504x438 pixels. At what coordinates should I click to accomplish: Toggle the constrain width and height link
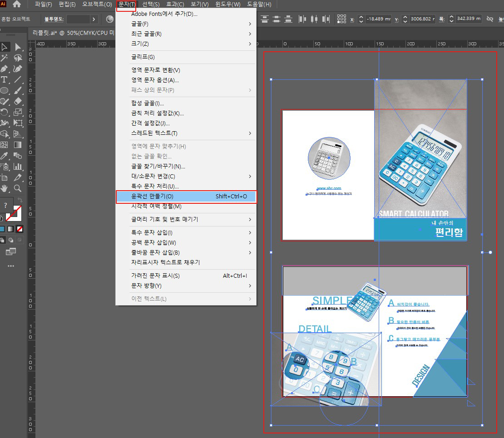(490, 19)
